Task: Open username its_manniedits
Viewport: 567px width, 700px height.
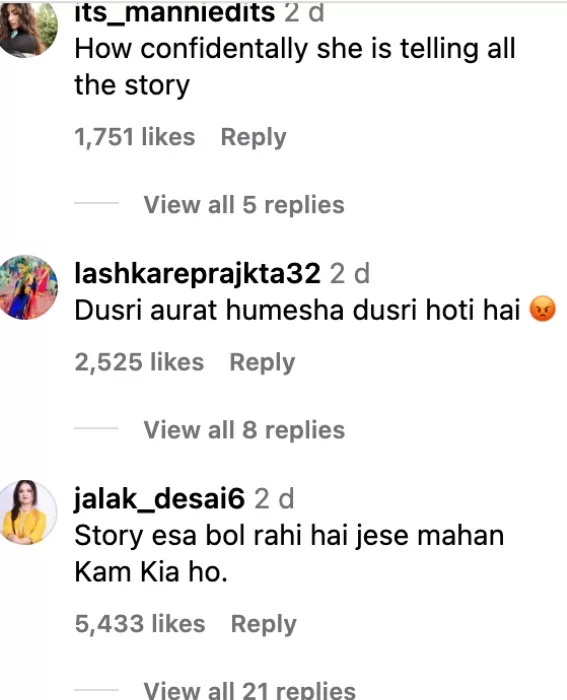Action: [175, 12]
